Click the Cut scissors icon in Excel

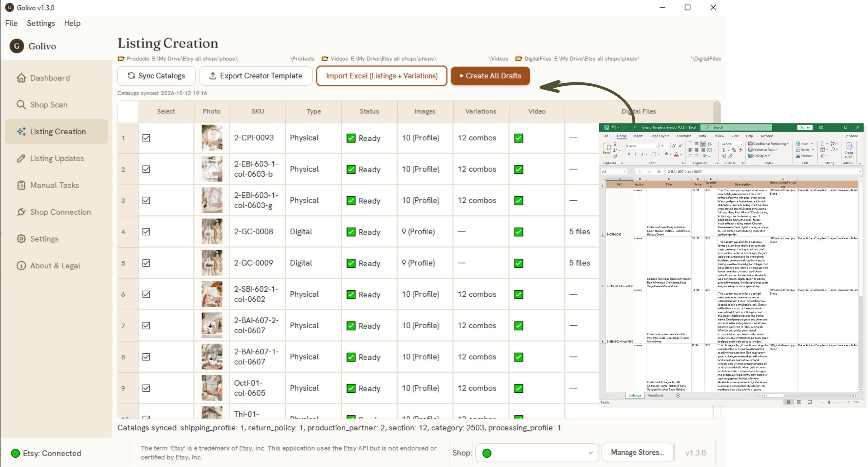pyautogui.click(x=615, y=144)
